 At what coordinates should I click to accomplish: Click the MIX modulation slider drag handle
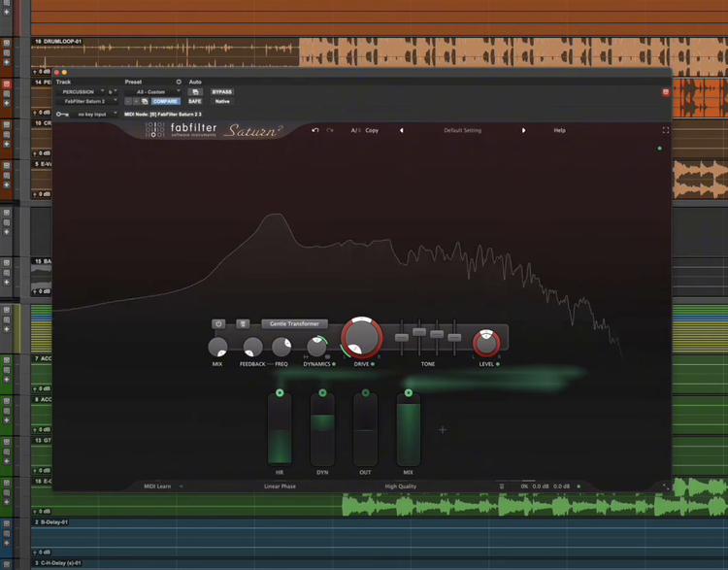coord(408,393)
